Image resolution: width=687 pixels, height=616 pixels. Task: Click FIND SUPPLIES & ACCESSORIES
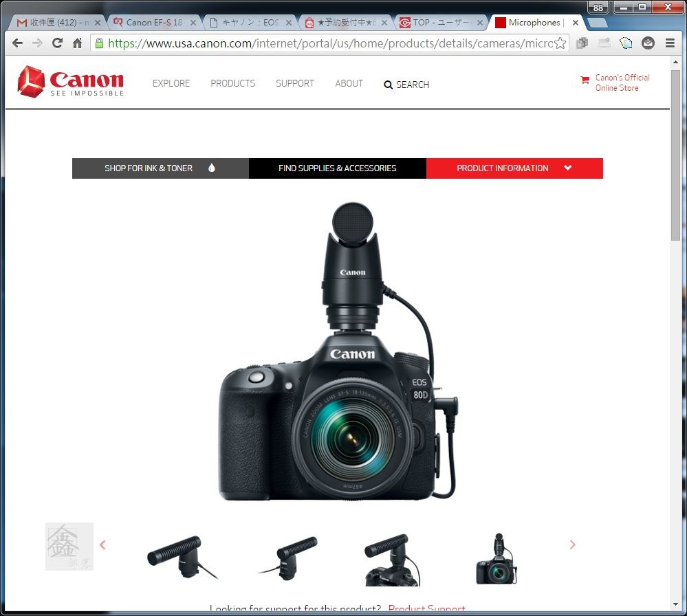pos(338,168)
